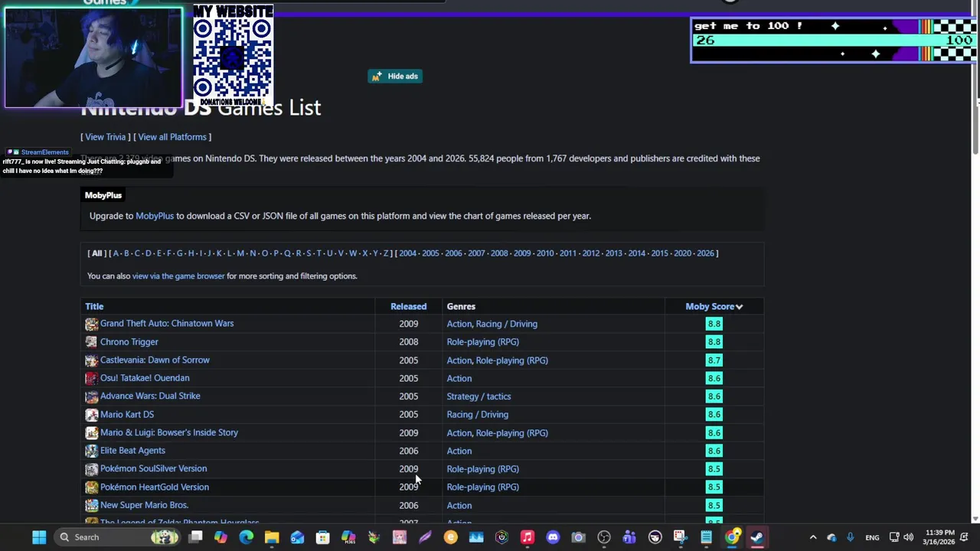Open Pokémon SoulSilver Version page
Screen dimensions: 980x551
153,468
